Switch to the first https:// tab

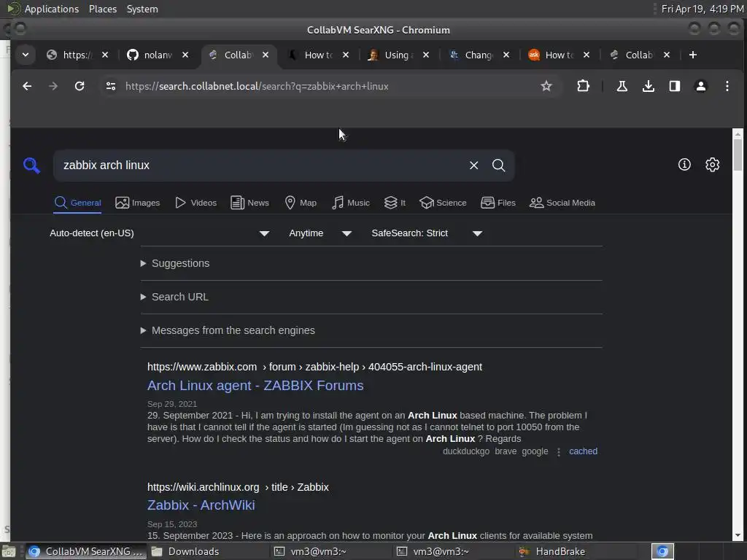click(x=76, y=55)
